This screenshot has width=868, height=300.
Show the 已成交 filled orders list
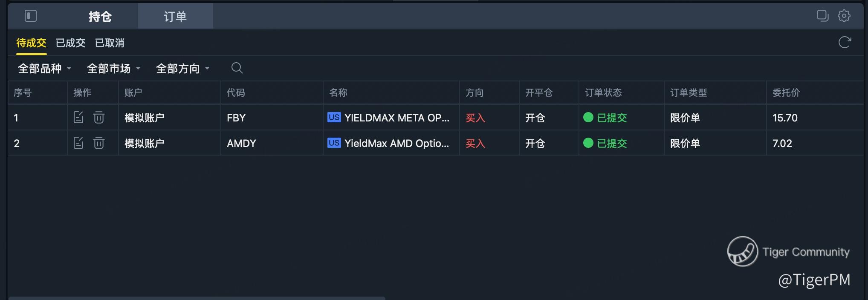(71, 43)
